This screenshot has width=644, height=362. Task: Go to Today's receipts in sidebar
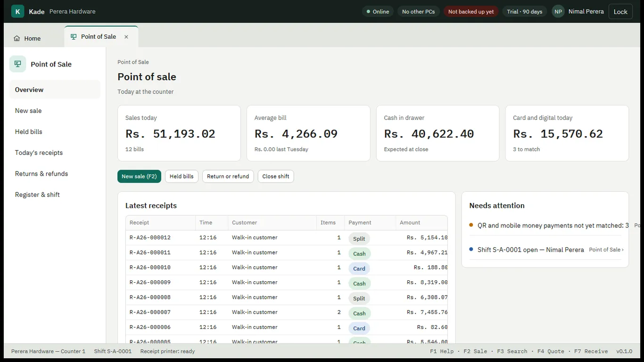(55, 152)
